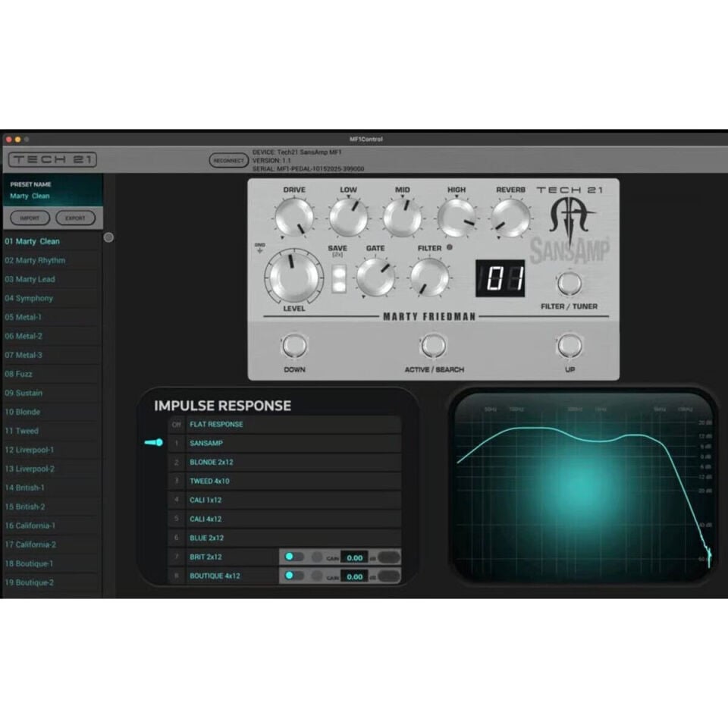The image size is (728, 728).
Task: Select preset 14 British-1
Action: 52,488
